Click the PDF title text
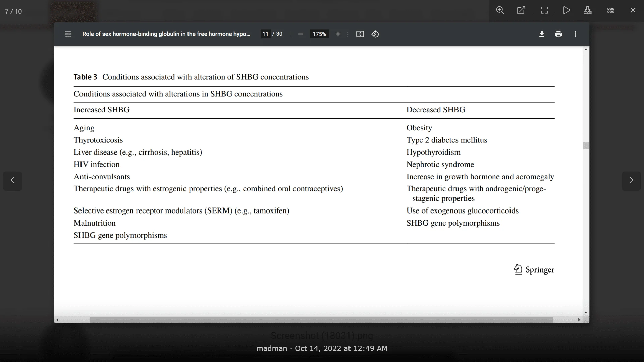644x362 pixels. click(166, 34)
